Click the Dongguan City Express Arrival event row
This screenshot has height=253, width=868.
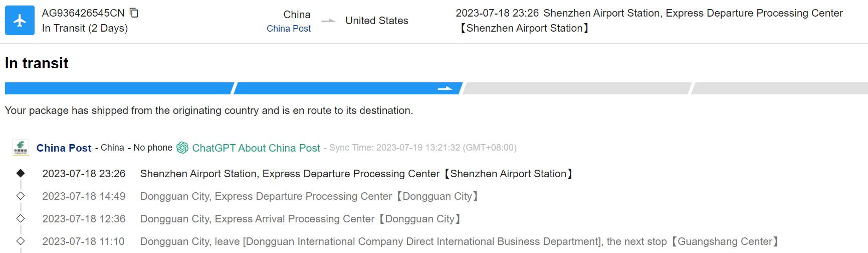click(x=300, y=219)
